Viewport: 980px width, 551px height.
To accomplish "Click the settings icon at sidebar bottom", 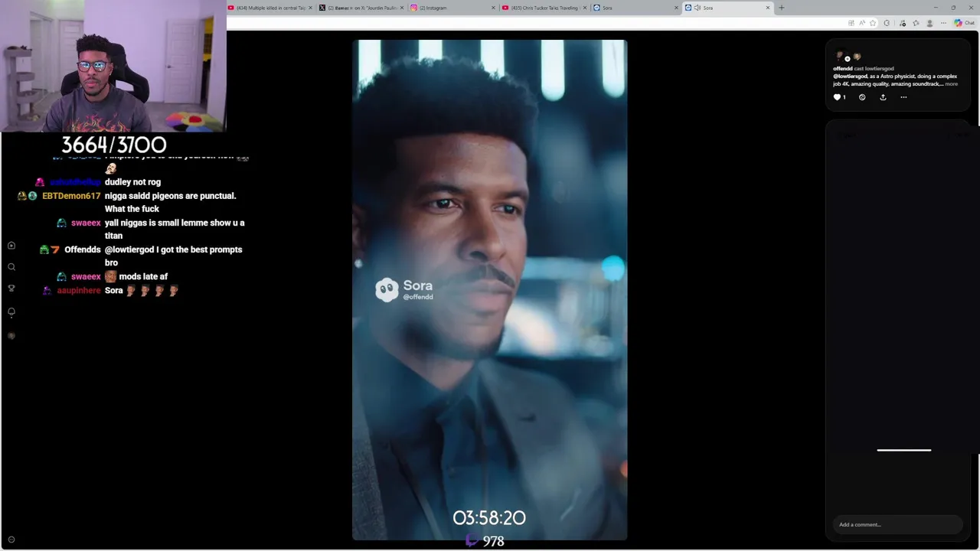I will 11,540.
